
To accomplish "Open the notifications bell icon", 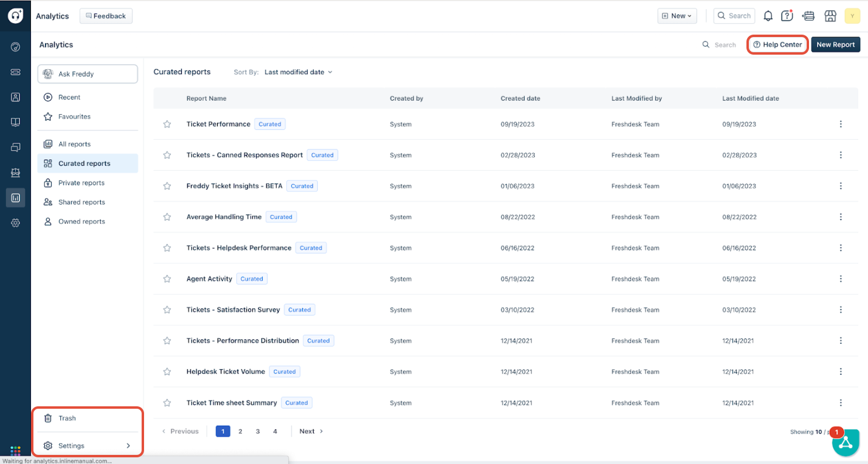I will [x=768, y=16].
